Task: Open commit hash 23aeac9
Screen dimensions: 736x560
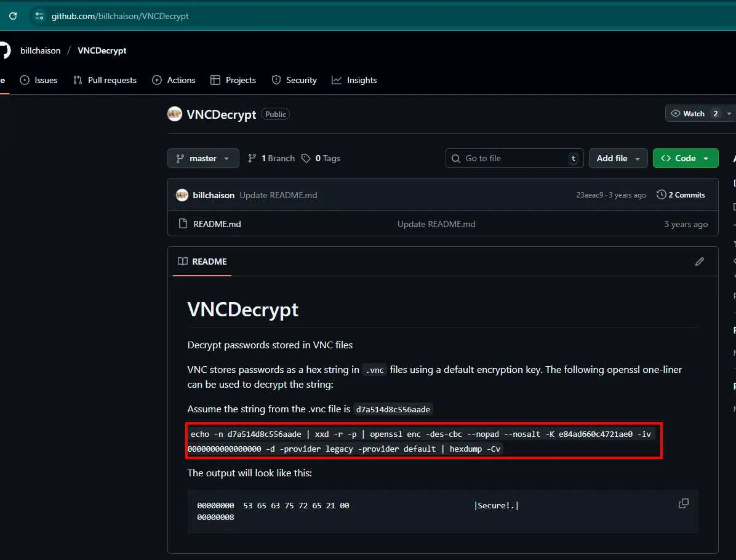Action: 590,195
